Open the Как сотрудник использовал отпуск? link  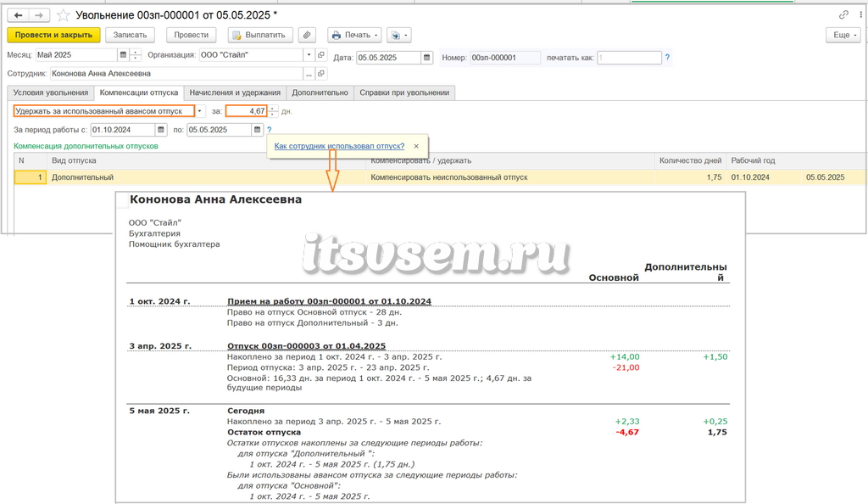click(x=339, y=146)
